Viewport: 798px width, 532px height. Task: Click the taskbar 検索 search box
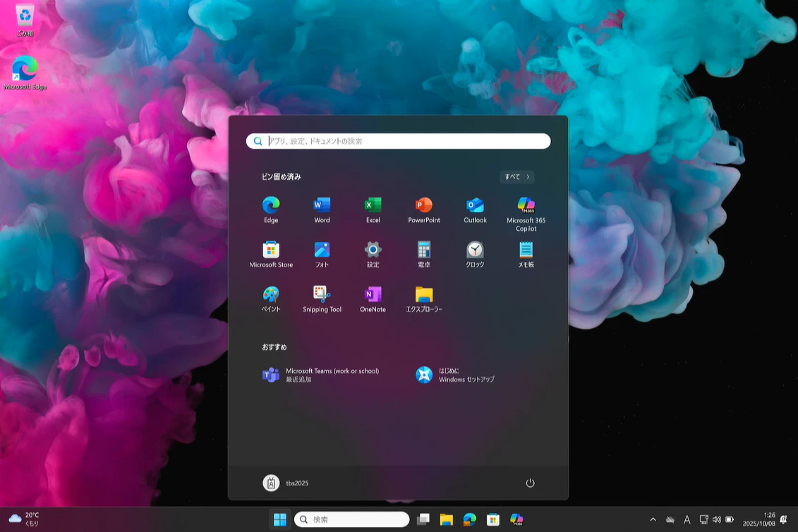click(x=351, y=519)
